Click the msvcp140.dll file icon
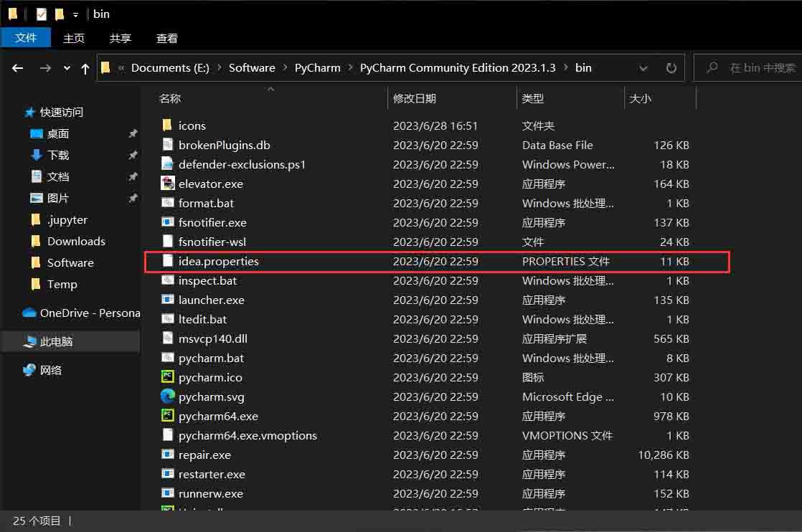The image size is (802, 532). click(x=167, y=338)
